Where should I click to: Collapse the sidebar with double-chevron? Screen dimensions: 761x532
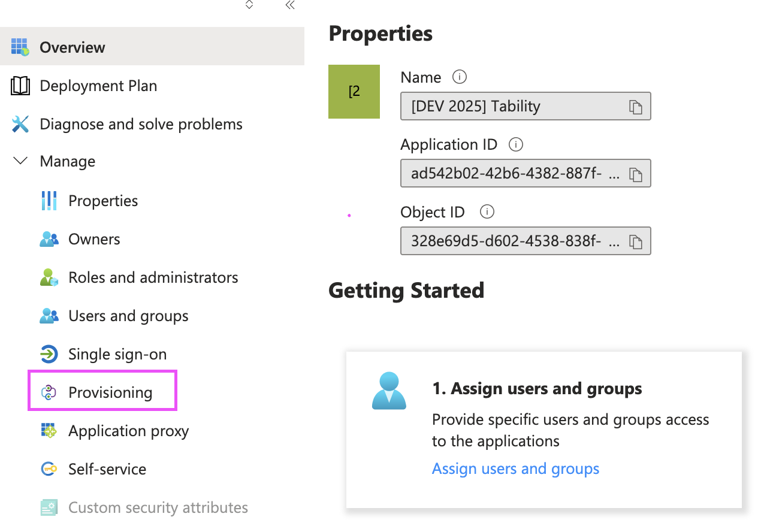(x=290, y=5)
